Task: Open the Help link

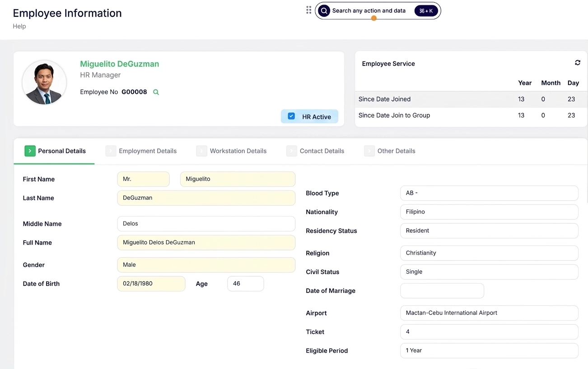Action: [19, 26]
